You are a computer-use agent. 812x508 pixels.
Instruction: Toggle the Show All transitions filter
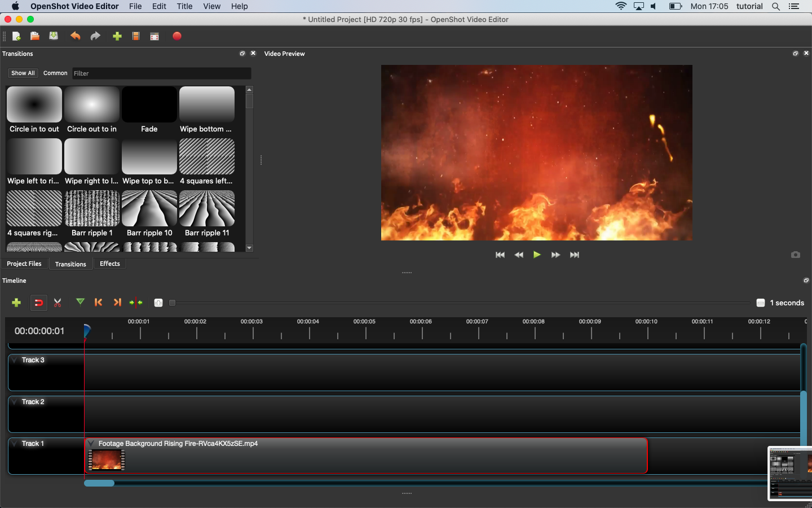23,73
